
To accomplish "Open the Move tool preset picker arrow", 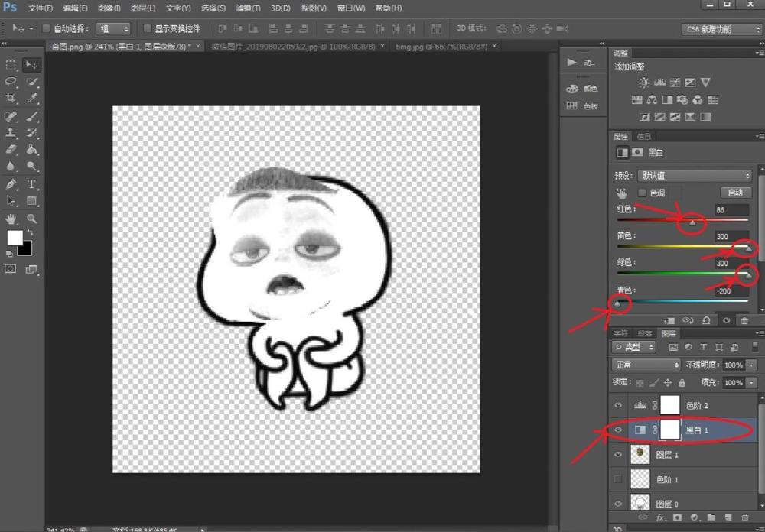I will 31,29.
